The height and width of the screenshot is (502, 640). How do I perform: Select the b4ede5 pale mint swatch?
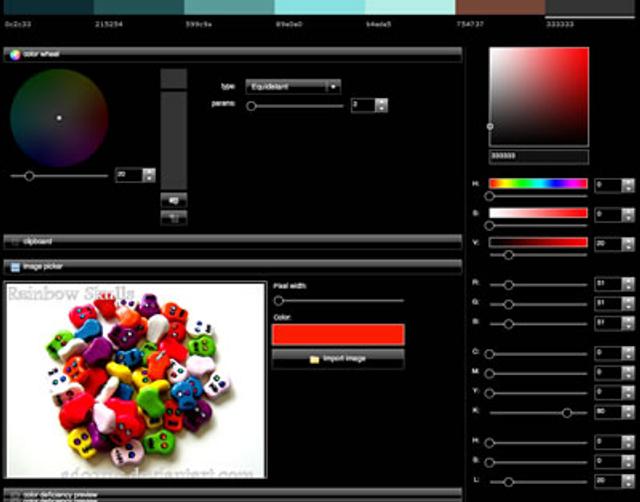coord(410,7)
